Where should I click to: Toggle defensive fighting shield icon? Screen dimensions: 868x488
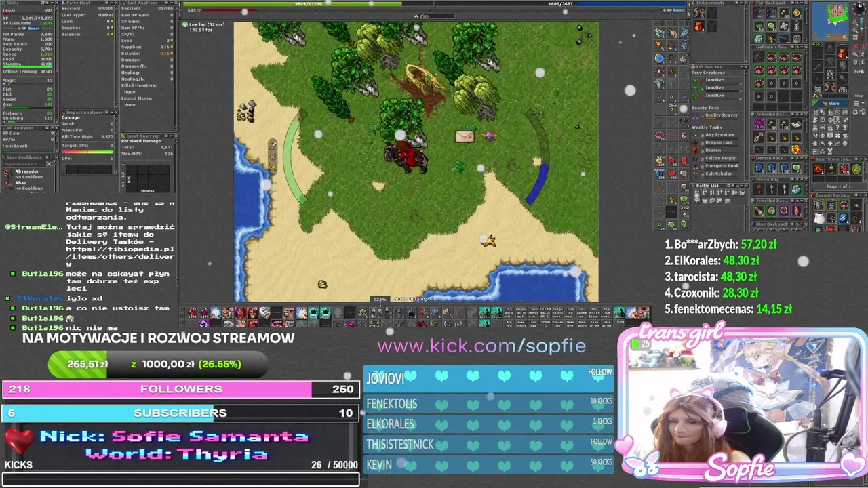(855, 62)
